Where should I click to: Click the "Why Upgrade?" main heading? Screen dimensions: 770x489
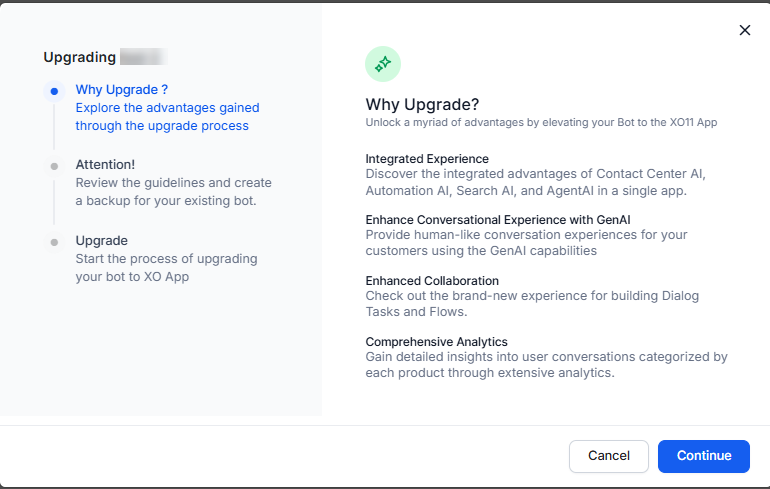coord(422,104)
